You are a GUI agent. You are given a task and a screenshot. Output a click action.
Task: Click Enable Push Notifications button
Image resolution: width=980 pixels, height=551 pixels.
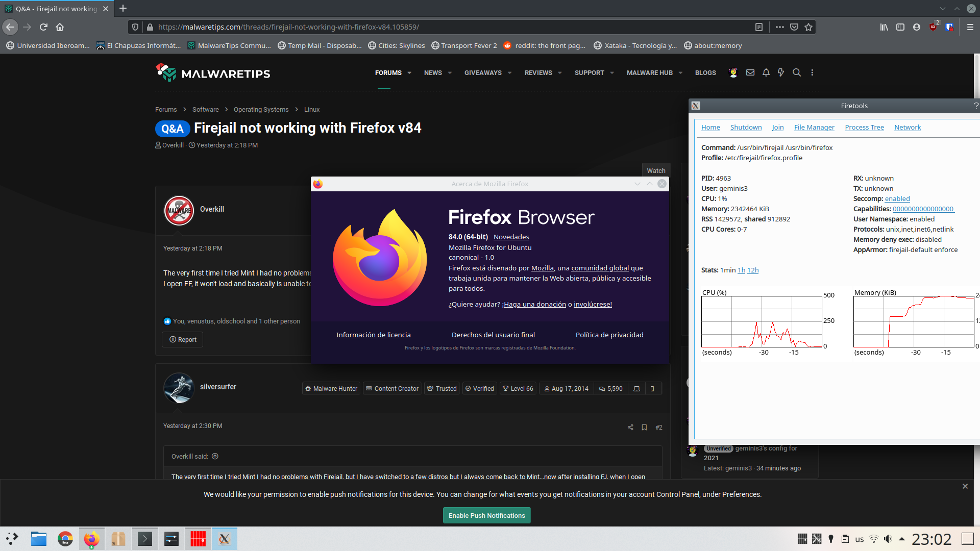[486, 515]
